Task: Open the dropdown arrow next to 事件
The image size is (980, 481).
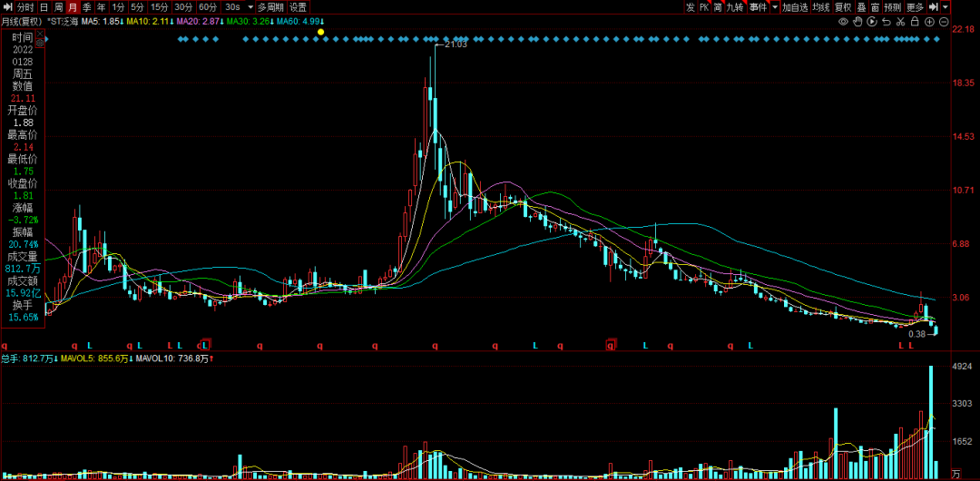Action: point(775,7)
